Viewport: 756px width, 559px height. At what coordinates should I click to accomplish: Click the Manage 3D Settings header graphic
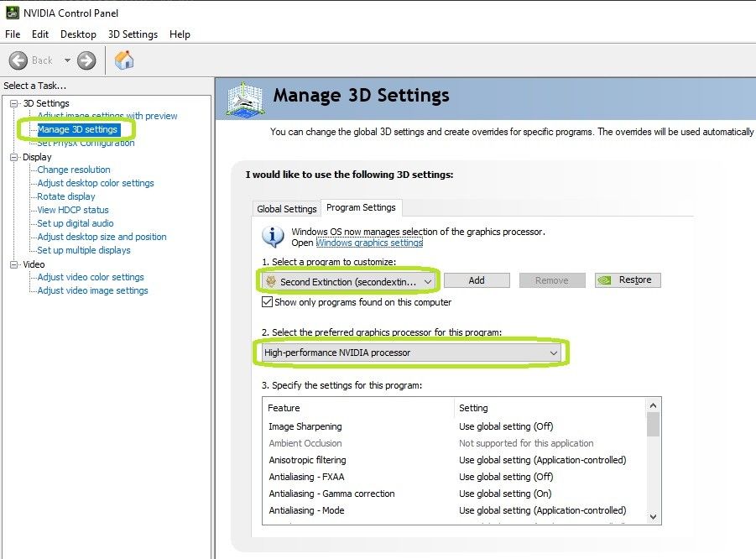tap(245, 99)
